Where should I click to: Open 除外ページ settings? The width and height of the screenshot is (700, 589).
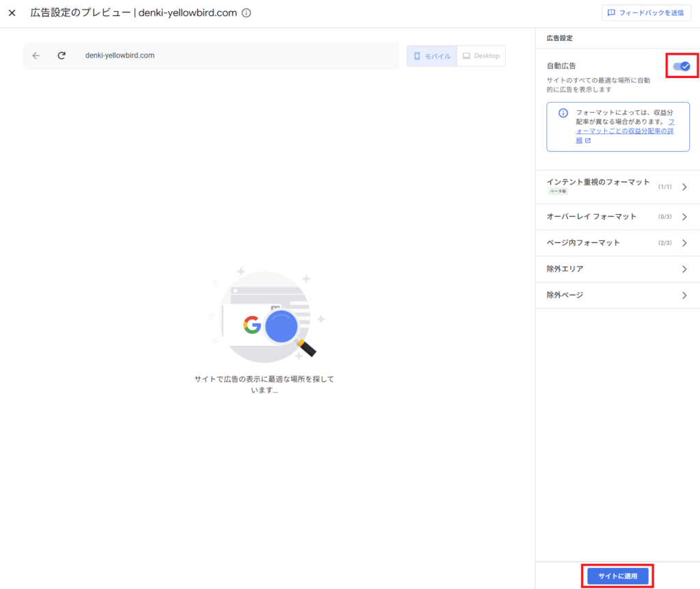click(618, 295)
